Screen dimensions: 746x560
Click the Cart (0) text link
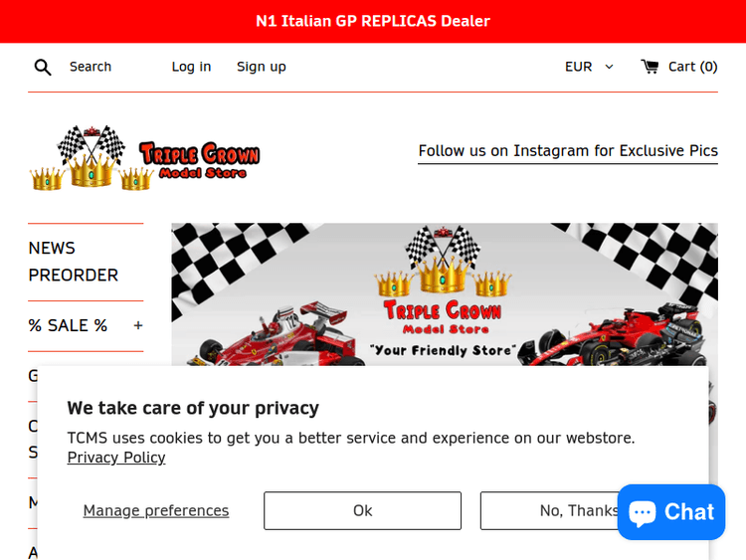coord(692,67)
